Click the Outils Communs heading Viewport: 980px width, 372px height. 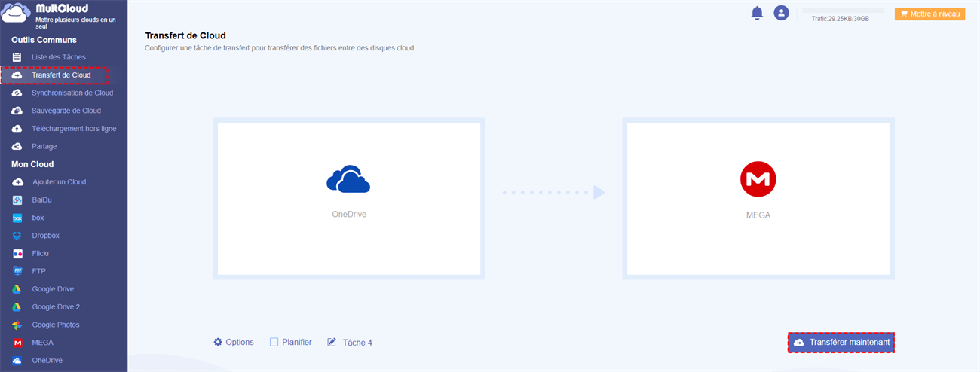point(44,40)
